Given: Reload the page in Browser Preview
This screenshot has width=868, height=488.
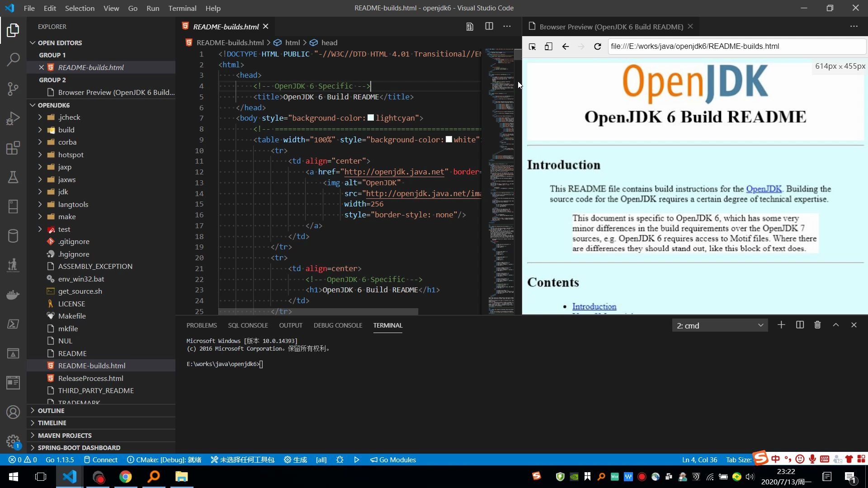Looking at the screenshot, I should coord(597,46).
